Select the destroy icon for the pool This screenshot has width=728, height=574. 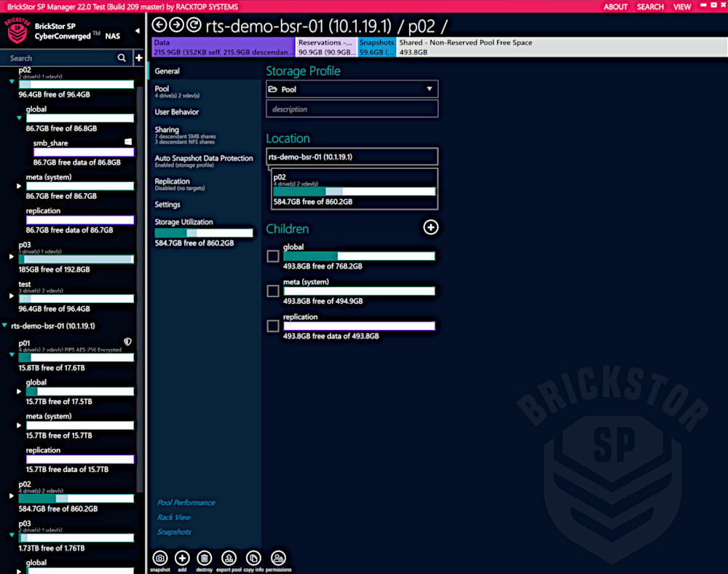205,559
